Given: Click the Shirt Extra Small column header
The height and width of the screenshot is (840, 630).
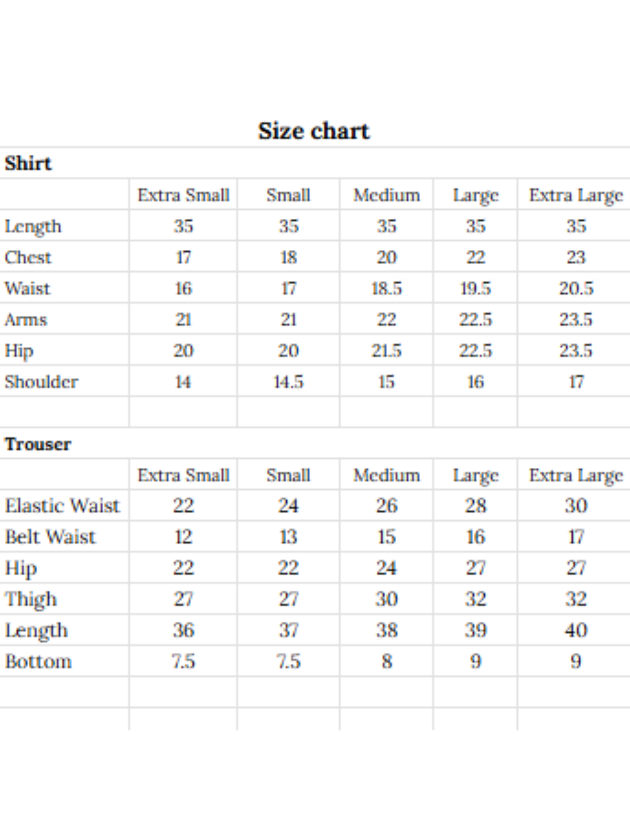Looking at the screenshot, I should click(184, 195).
